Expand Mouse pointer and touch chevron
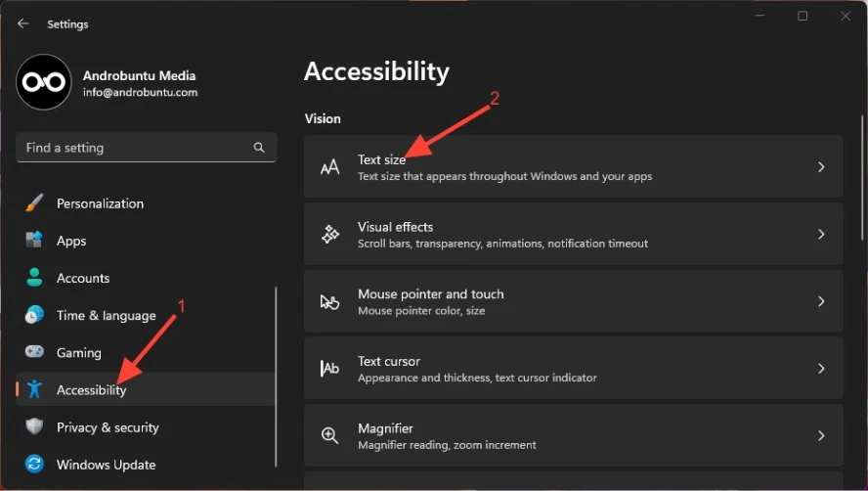This screenshot has width=868, height=491. click(821, 301)
